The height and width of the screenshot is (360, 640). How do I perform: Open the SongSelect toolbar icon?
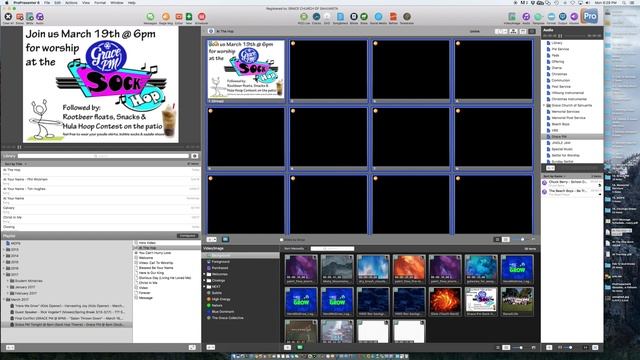coord(340,17)
